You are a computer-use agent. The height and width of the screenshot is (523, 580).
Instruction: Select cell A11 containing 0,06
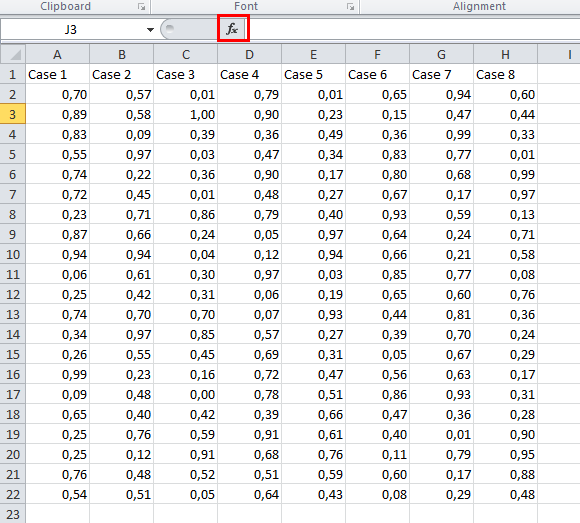pos(57,274)
